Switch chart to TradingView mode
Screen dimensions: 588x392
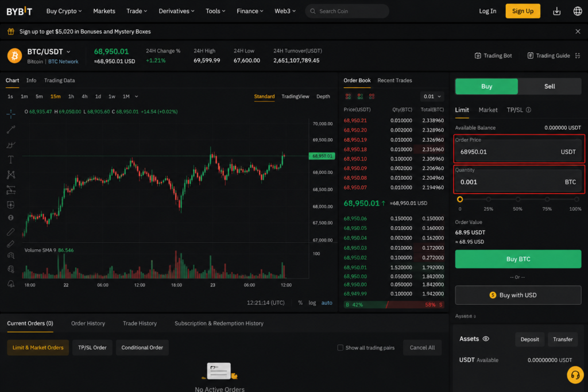tap(295, 96)
